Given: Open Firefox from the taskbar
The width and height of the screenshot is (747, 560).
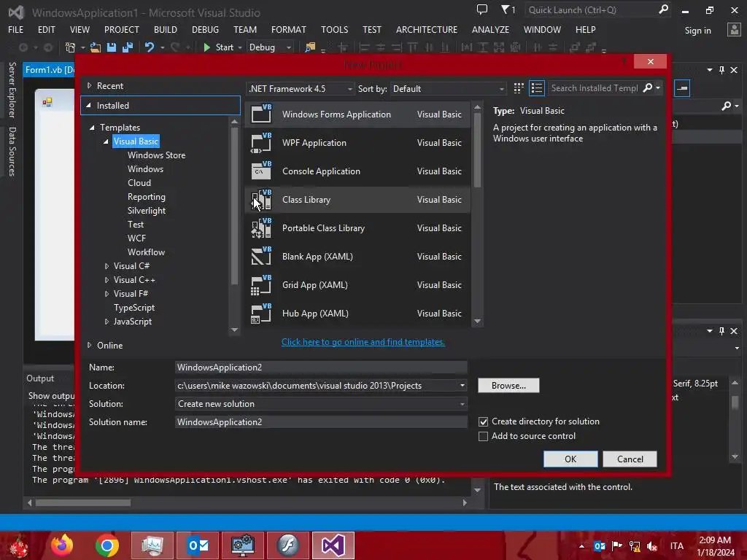Looking at the screenshot, I should pyautogui.click(x=62, y=545).
